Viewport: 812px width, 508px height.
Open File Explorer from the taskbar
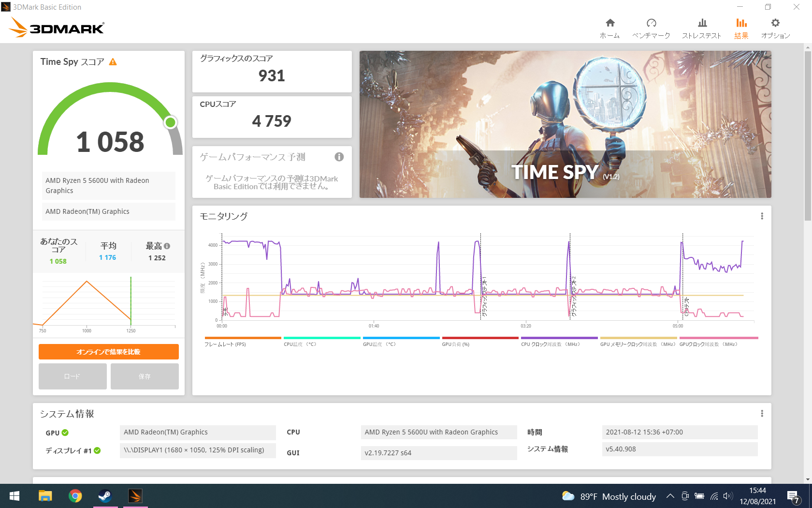tap(45, 496)
